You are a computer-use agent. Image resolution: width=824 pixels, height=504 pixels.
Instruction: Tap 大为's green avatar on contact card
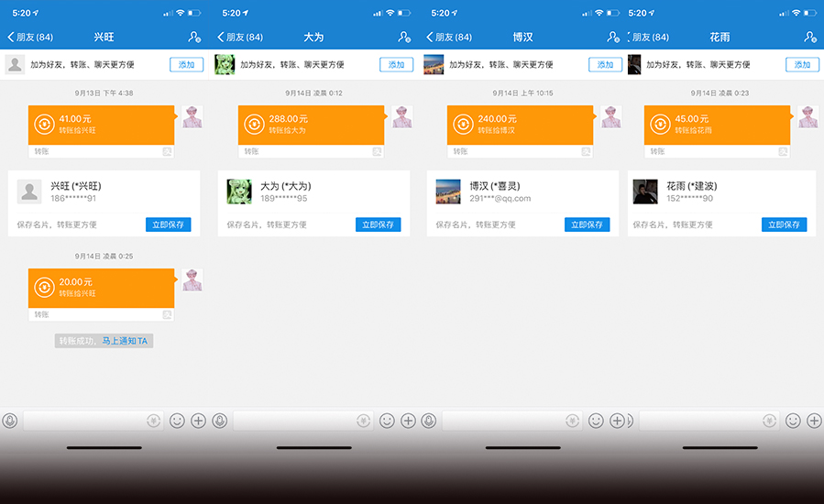[x=239, y=192]
